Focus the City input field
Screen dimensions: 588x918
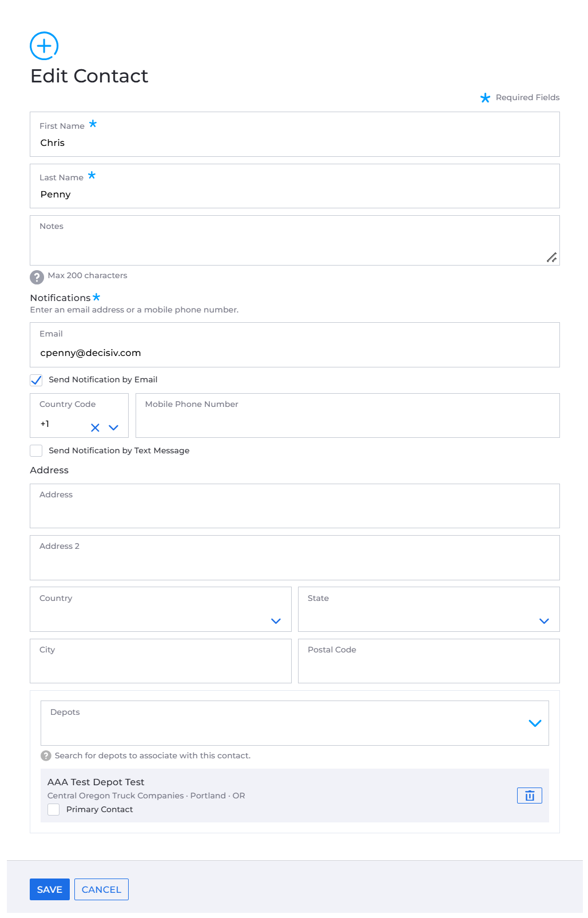click(x=161, y=661)
